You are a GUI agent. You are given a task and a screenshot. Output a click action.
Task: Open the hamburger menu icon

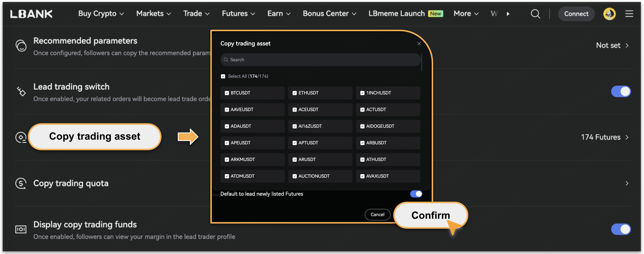629,14
